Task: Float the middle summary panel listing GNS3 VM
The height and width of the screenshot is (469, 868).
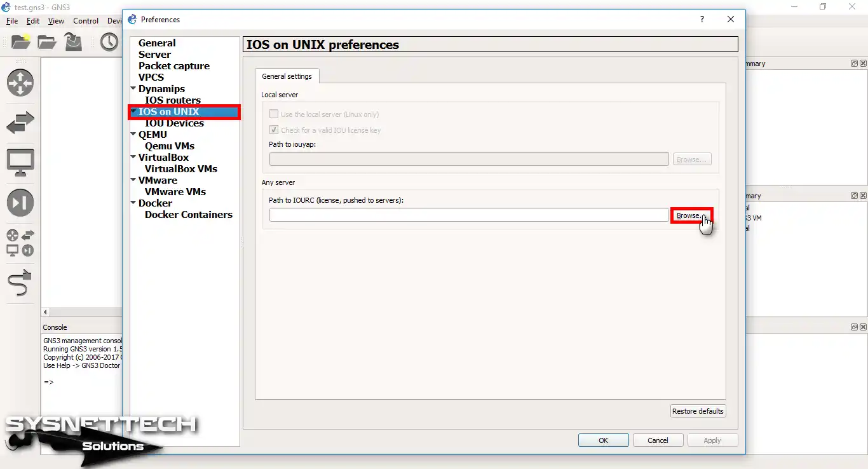Action: tap(855, 196)
